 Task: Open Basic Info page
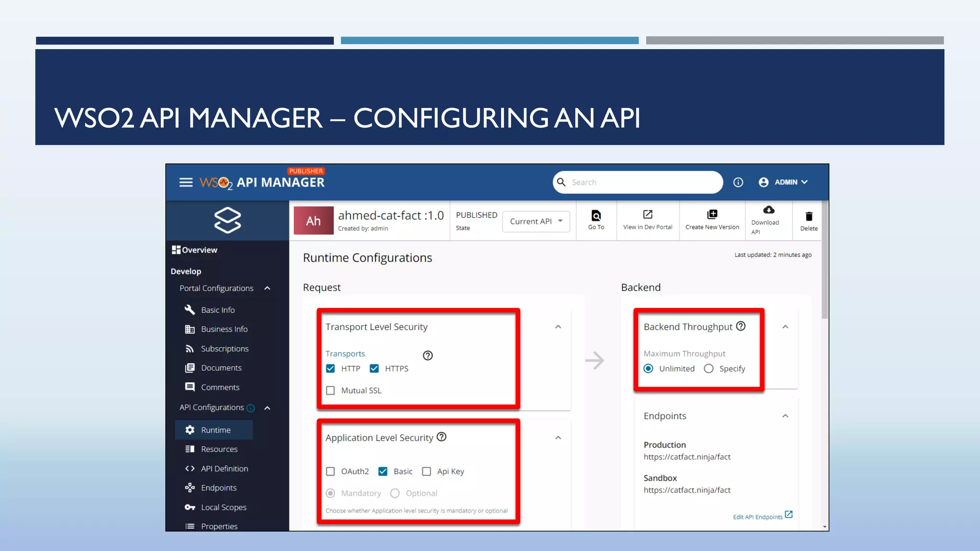218,310
